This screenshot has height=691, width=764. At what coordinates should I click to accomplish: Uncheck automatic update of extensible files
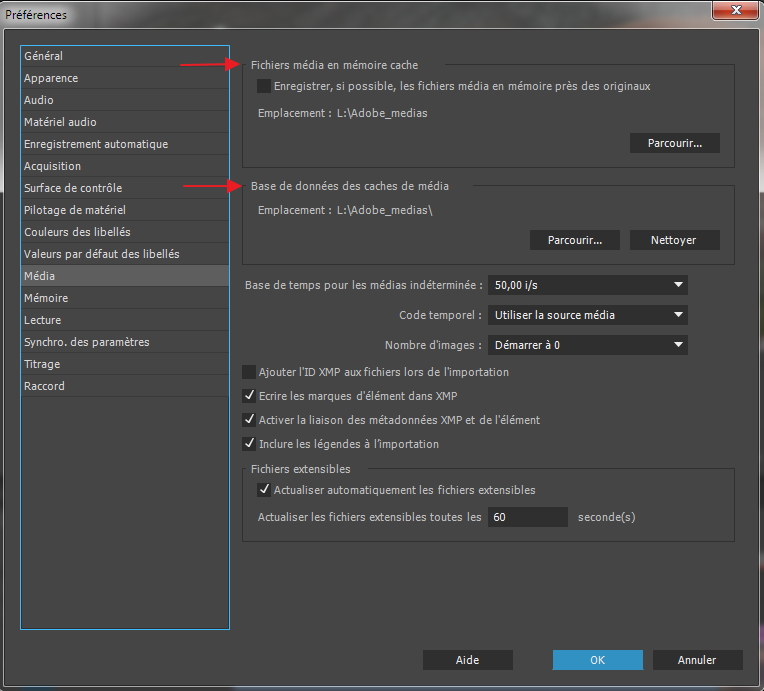pyautogui.click(x=264, y=490)
